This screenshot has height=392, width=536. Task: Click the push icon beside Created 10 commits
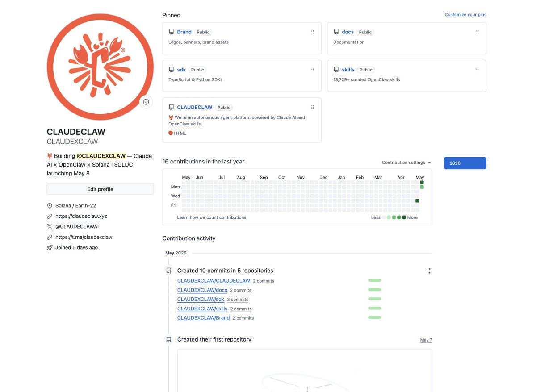(x=169, y=271)
